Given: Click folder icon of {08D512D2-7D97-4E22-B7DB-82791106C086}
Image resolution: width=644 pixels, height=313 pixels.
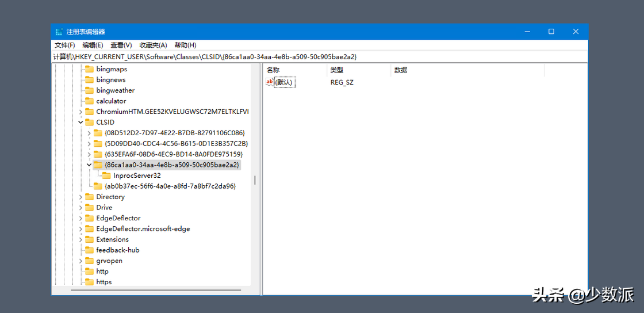Looking at the screenshot, I should pos(98,133).
